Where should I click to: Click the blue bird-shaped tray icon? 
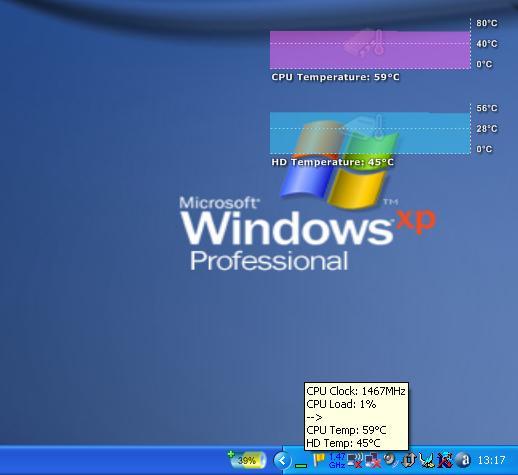[427, 460]
